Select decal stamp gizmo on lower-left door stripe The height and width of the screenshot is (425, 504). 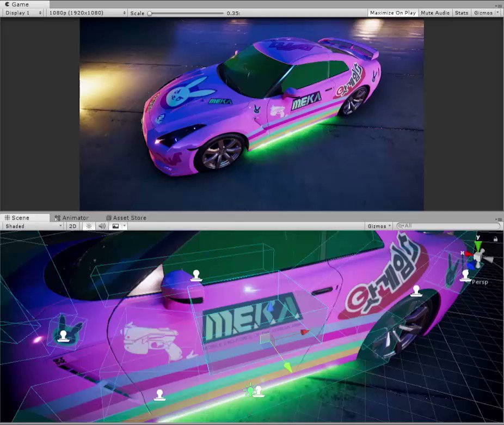click(159, 394)
